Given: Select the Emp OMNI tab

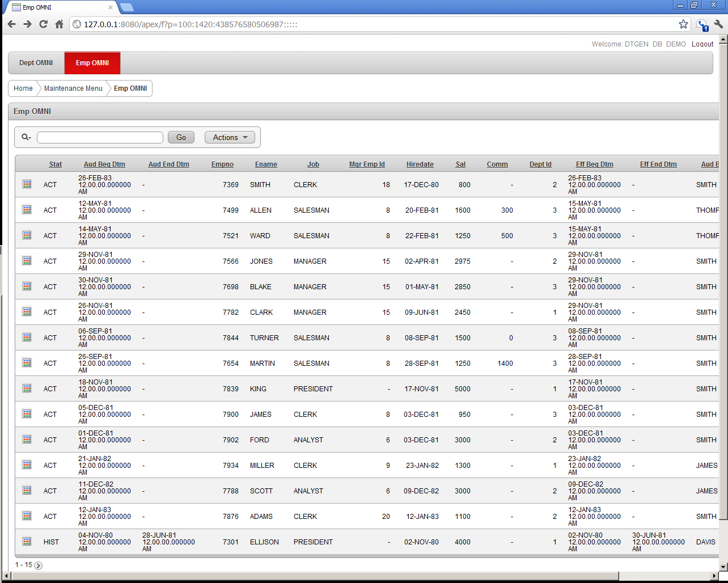Looking at the screenshot, I should point(92,63).
